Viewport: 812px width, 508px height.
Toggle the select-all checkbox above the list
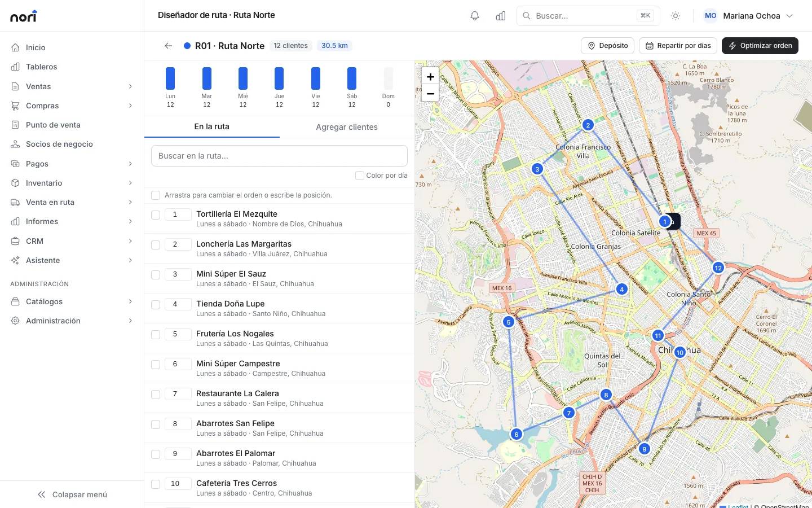click(x=156, y=195)
